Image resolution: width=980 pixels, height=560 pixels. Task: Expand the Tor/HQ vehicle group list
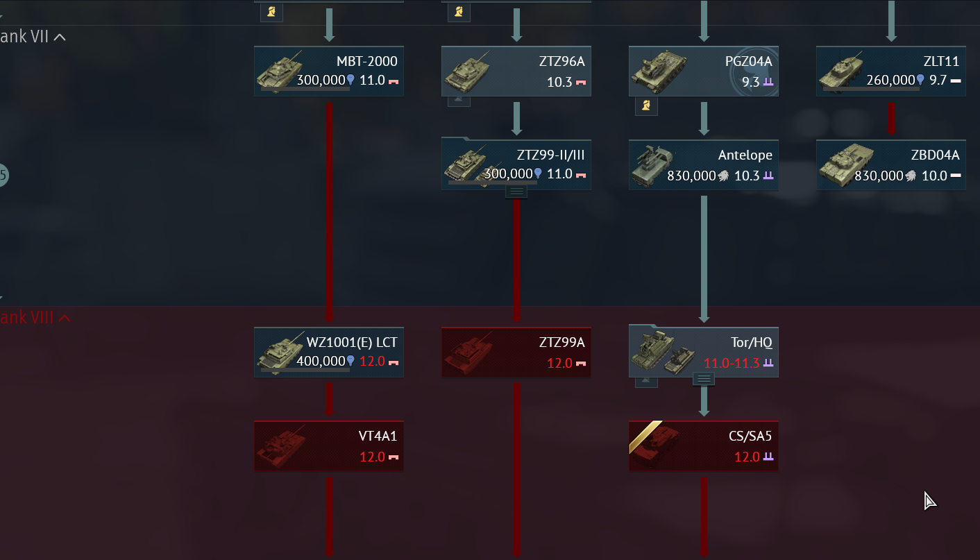point(704,379)
